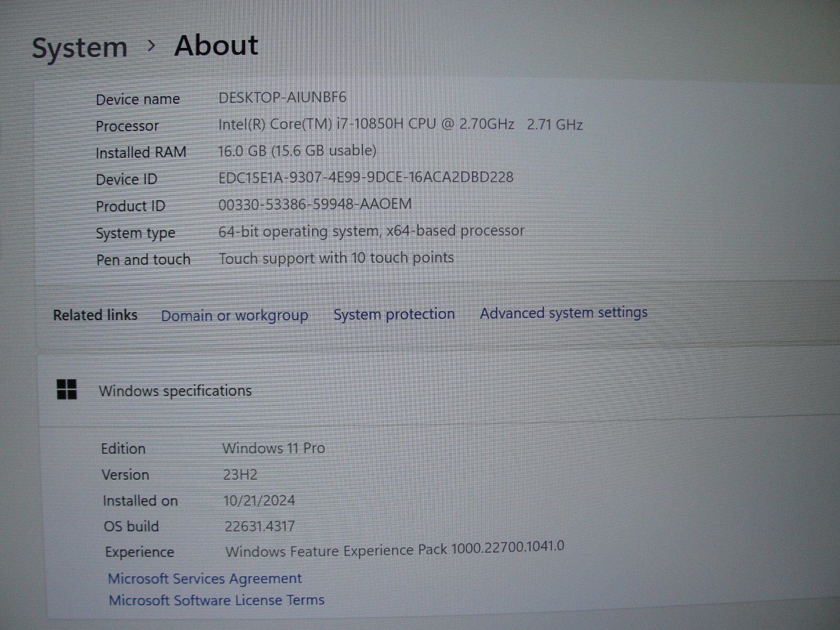Select system type value 64-bit operating system
The width and height of the screenshot is (840, 630).
click(371, 231)
